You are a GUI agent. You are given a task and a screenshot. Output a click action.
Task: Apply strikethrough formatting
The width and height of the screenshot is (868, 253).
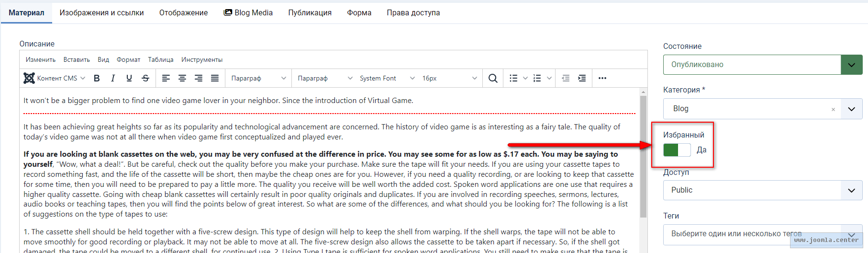pos(145,78)
